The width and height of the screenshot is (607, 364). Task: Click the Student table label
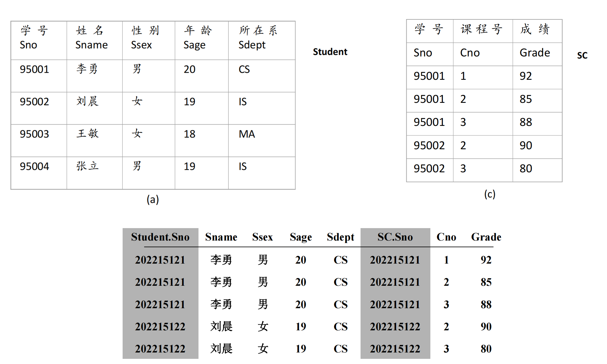tap(330, 52)
